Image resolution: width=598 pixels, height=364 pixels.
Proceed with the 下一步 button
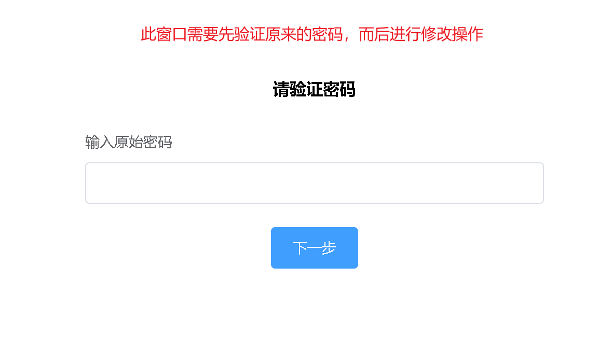coord(314,248)
